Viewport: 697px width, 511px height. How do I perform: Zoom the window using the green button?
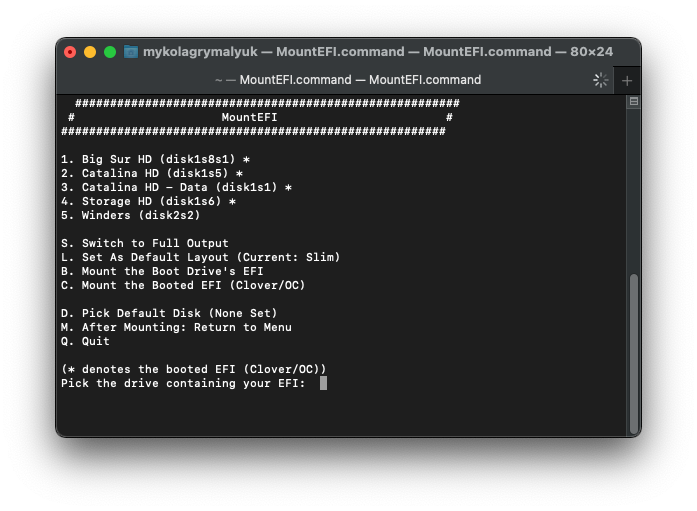tap(110, 52)
